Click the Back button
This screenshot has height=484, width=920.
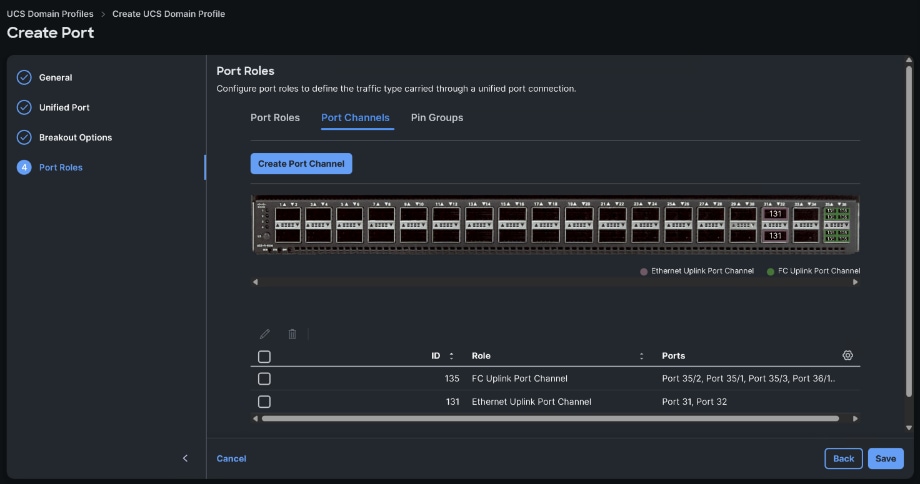click(x=843, y=458)
